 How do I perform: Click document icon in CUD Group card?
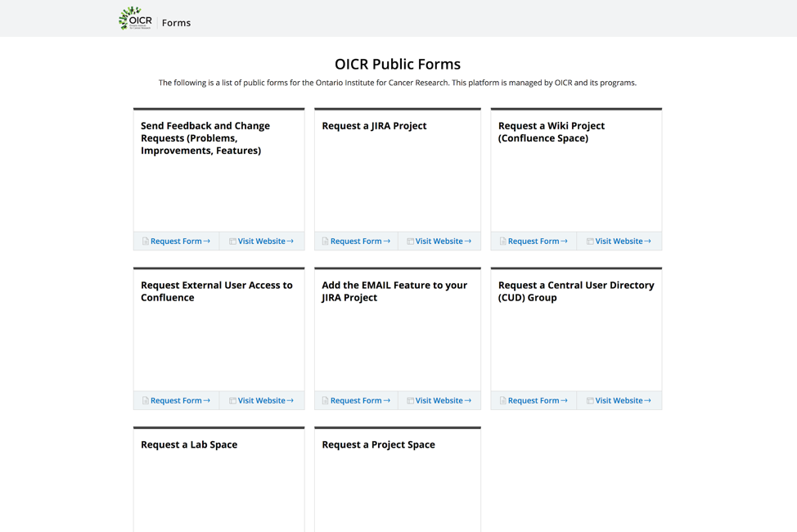502,401
